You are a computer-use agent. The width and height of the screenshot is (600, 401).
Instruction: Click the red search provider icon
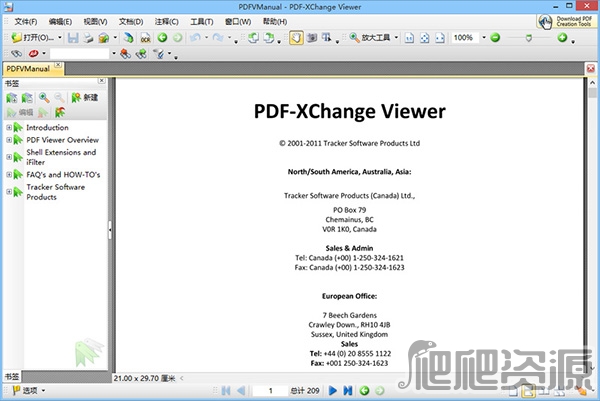(34, 53)
